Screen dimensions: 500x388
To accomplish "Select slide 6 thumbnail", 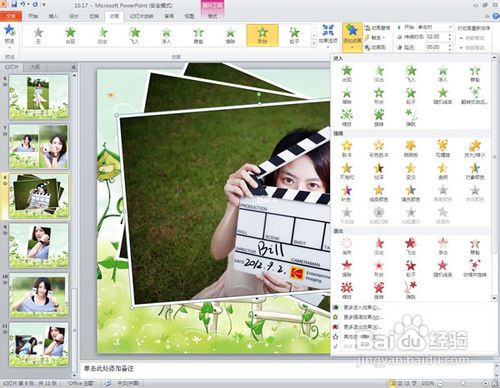I will 39,97.
